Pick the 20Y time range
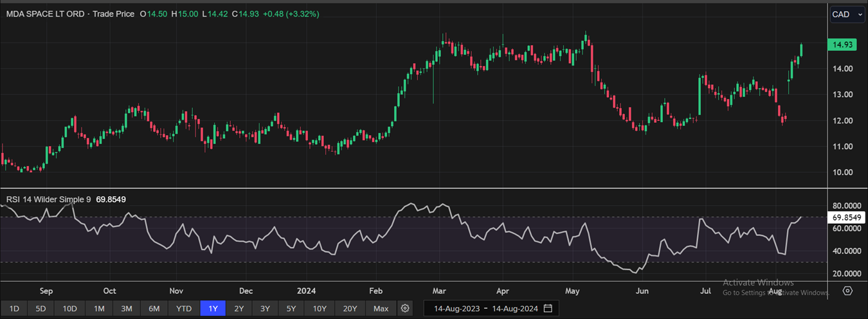 pyautogui.click(x=350, y=309)
